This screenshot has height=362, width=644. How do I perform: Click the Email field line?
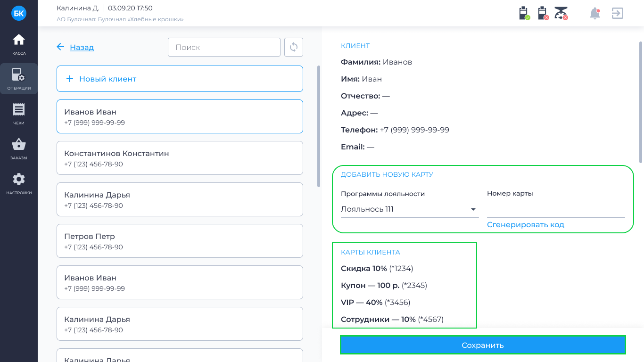(x=357, y=147)
